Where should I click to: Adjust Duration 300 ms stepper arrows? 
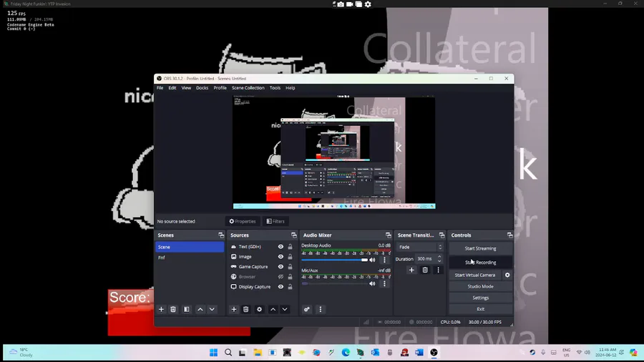(439, 259)
